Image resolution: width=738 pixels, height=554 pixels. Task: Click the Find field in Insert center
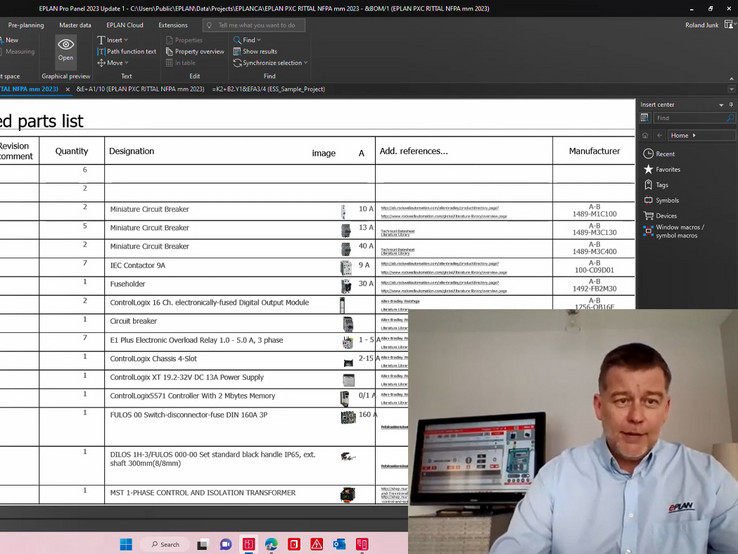point(690,118)
